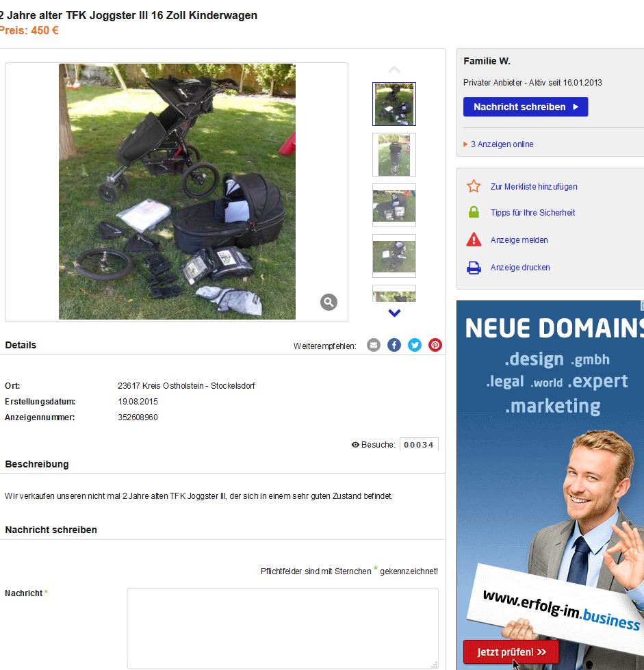Click the Beschreibung section heading
This screenshot has width=644, height=670.
pyautogui.click(x=37, y=465)
